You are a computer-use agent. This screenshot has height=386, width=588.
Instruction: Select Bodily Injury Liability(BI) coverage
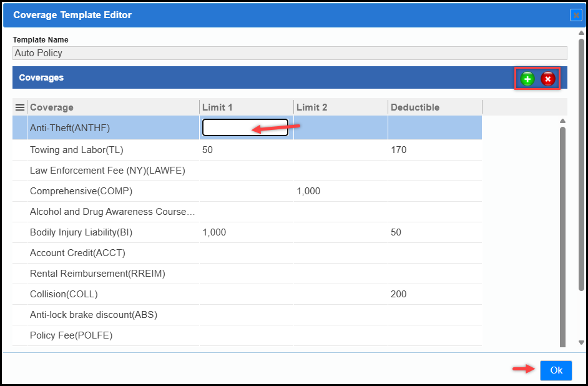[x=81, y=232]
